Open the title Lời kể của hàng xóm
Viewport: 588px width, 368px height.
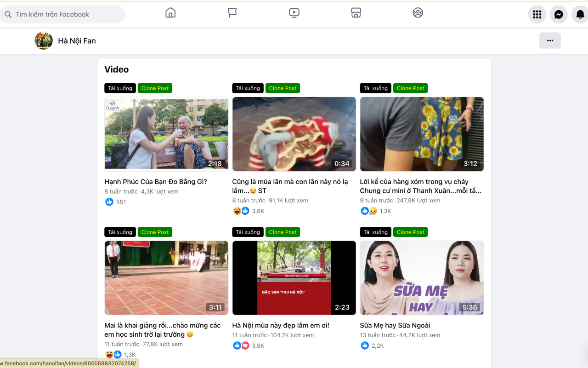tap(420, 186)
